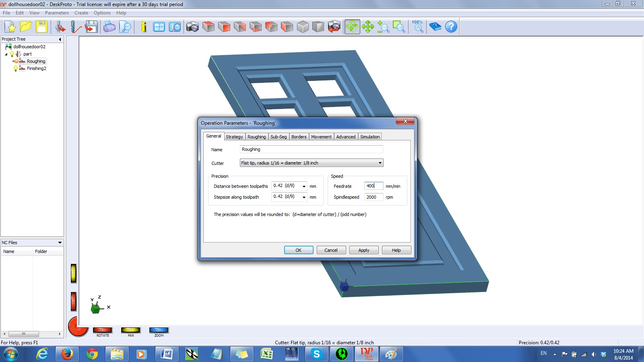Switch to the Strategy tab
Image resolution: width=644 pixels, height=362 pixels.
234,137
